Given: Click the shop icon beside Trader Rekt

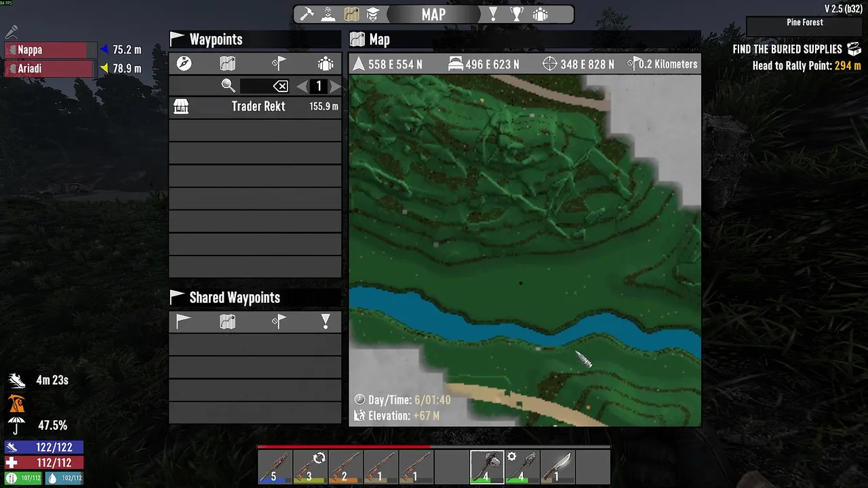Looking at the screenshot, I should point(181,106).
